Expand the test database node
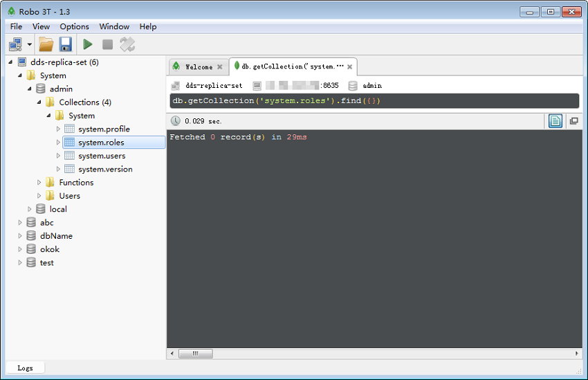This screenshot has width=588, height=380. (20, 263)
